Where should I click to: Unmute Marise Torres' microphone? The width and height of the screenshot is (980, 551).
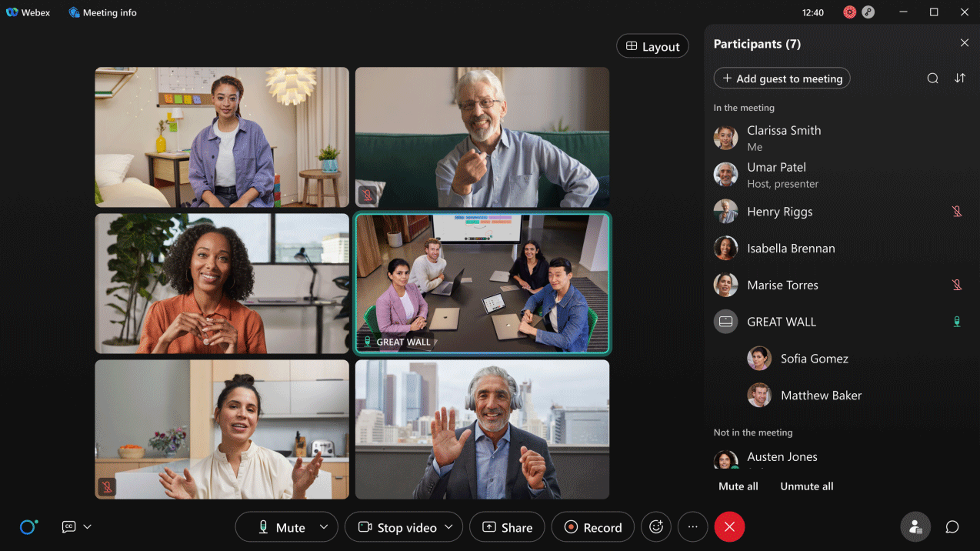pos(957,285)
